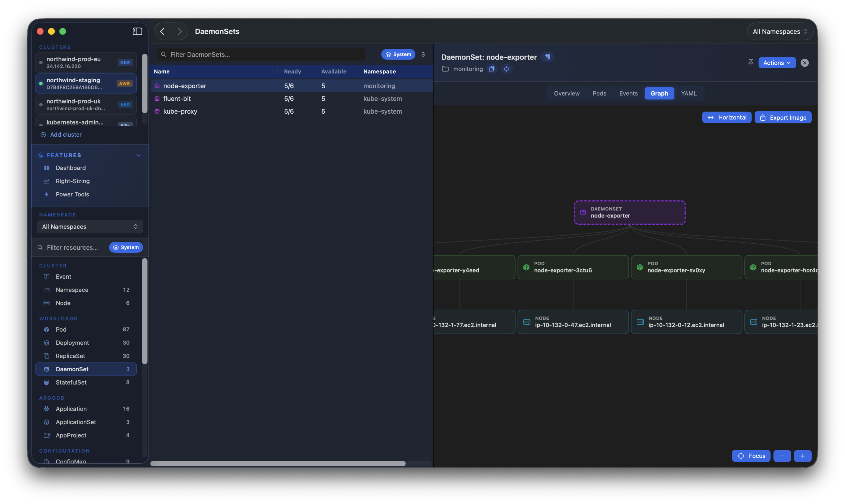Select the node-exporter-3ctu6 pod node
Image resolution: width=845 pixels, height=504 pixels.
coord(573,267)
